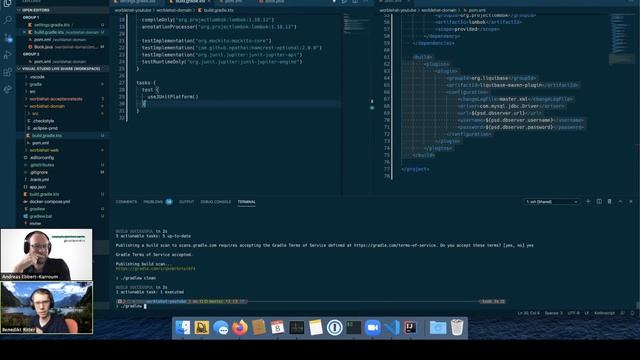The image size is (640, 360).
Task: Open the .checkstyle file in the explorer
Action: (x=43, y=121)
